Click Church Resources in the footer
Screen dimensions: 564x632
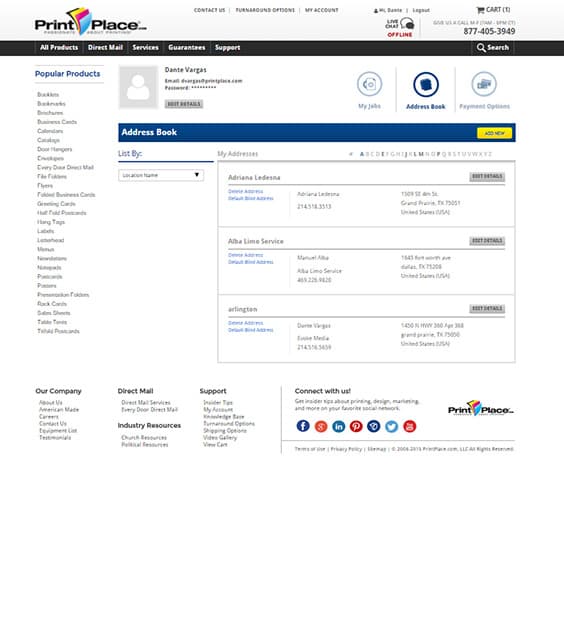point(144,438)
